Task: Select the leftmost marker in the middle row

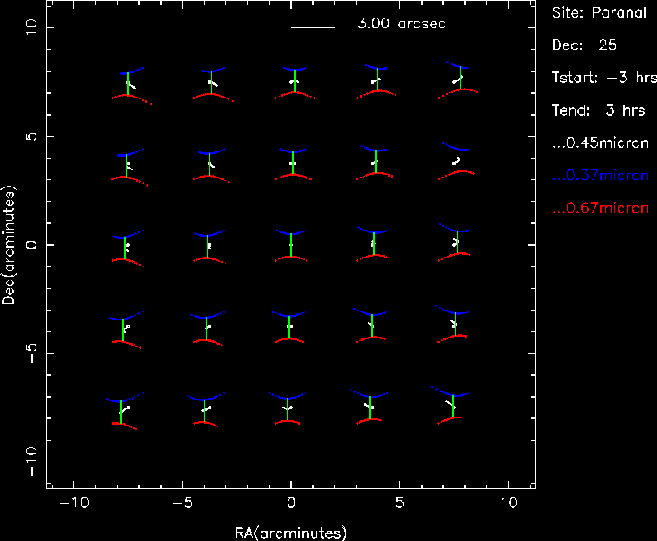Action: (126, 246)
